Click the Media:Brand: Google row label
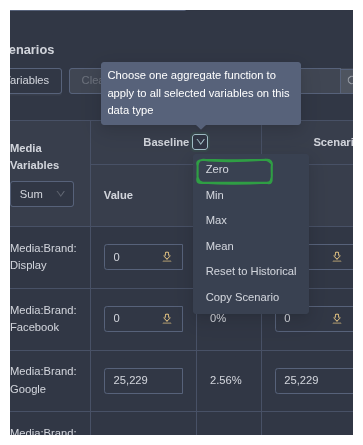Viewport: 363px width, 445px height. click(x=43, y=380)
